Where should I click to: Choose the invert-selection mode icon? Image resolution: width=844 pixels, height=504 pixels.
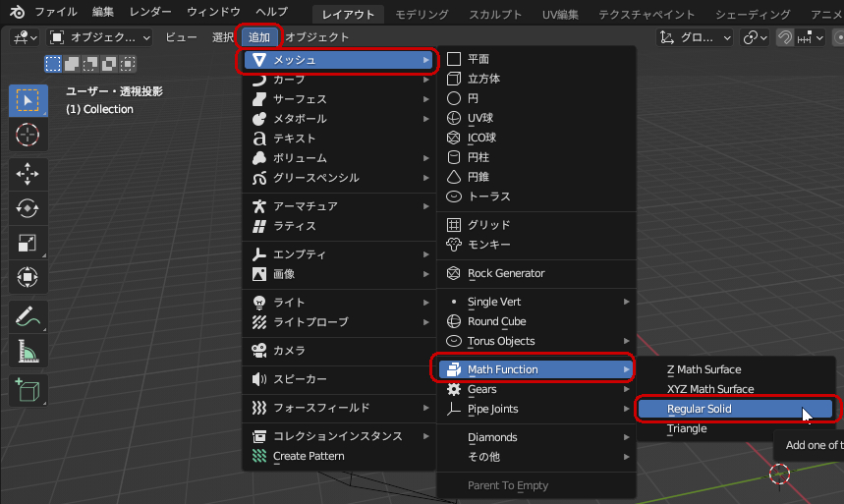click(x=109, y=64)
